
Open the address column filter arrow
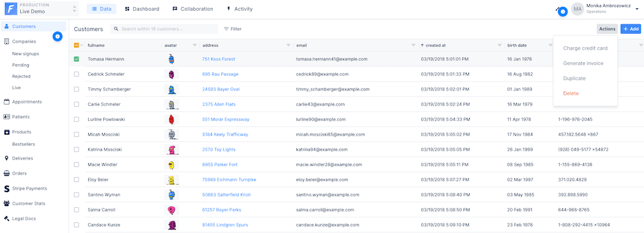289,46
